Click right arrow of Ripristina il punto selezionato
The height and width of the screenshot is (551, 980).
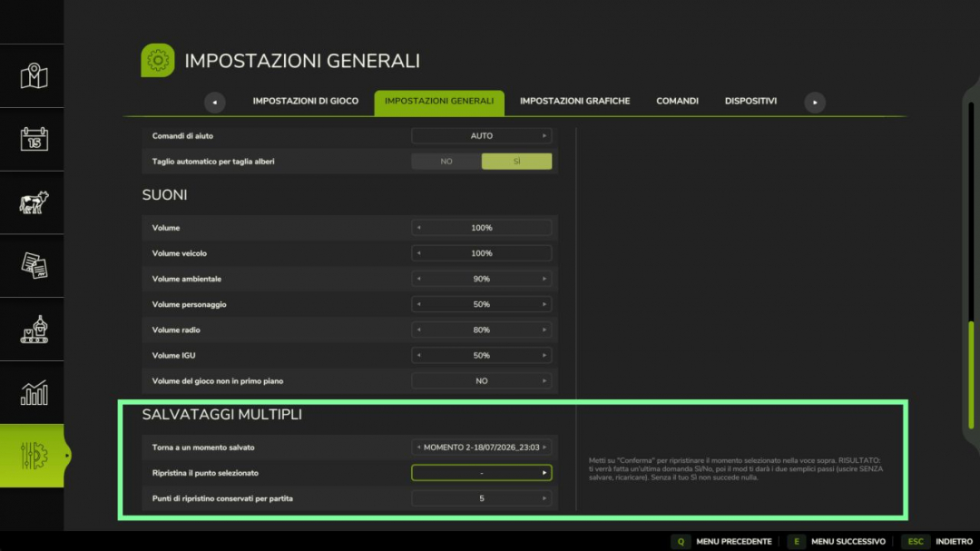click(x=544, y=473)
